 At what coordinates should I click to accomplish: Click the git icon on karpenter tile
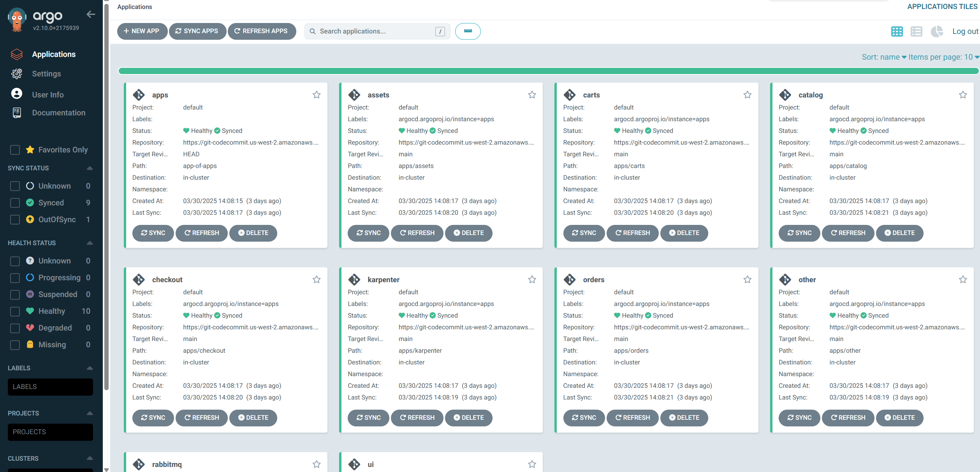[354, 279]
